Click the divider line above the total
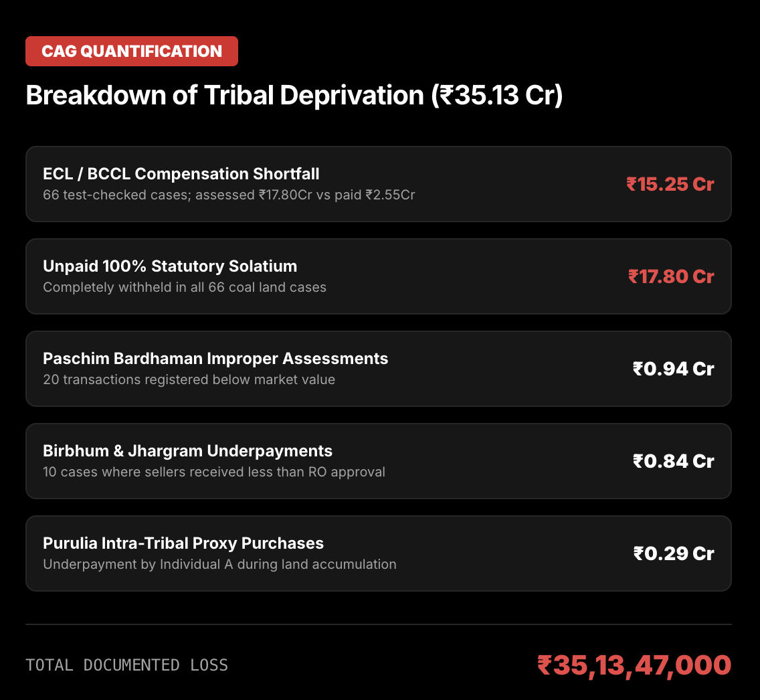The height and width of the screenshot is (700, 760). pos(379,624)
